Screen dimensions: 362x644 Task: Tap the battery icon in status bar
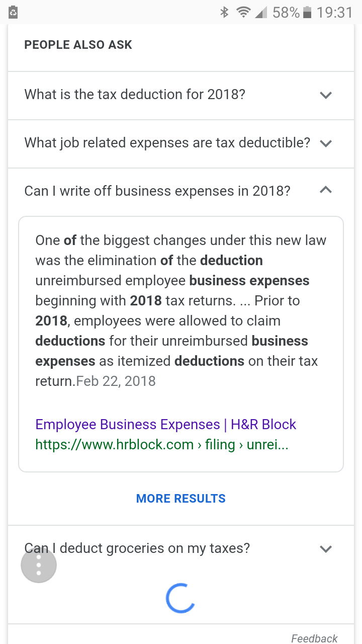307,12
